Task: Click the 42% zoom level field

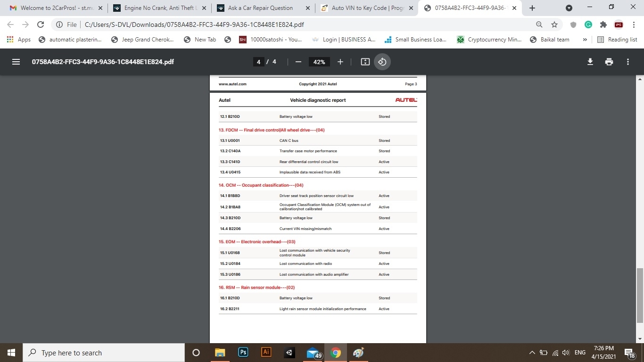Action: pos(319,62)
